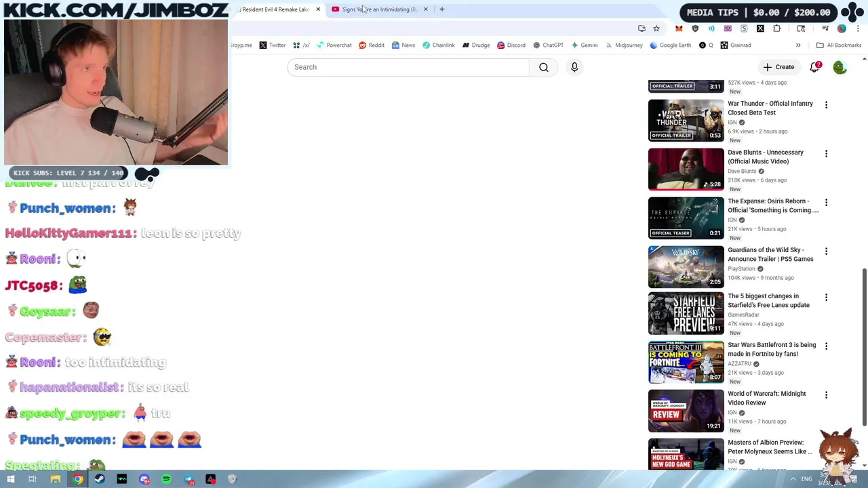This screenshot has width=868, height=488.
Task: Open Task View on the taskbar
Action: point(33,479)
